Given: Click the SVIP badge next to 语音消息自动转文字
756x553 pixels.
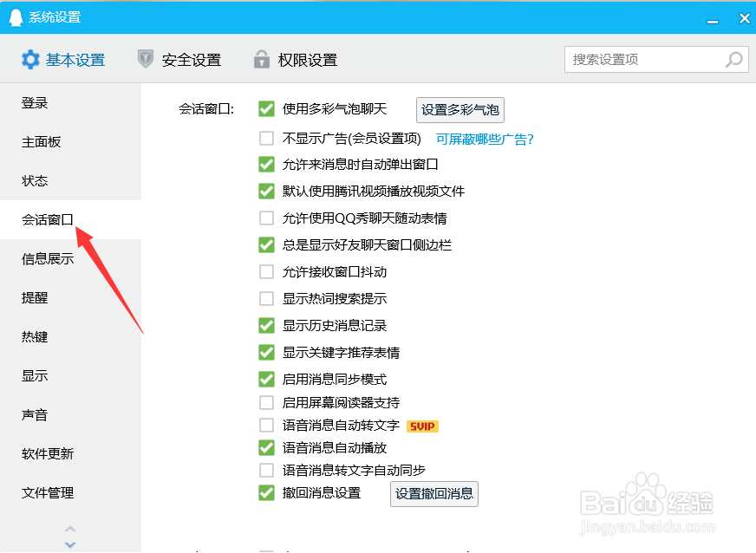Looking at the screenshot, I should [422, 426].
